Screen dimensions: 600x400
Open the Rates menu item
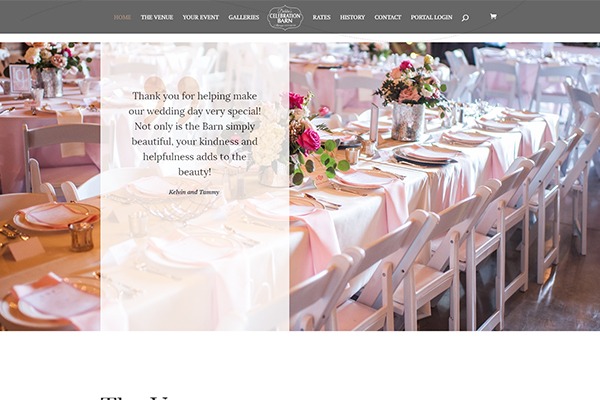tap(321, 17)
